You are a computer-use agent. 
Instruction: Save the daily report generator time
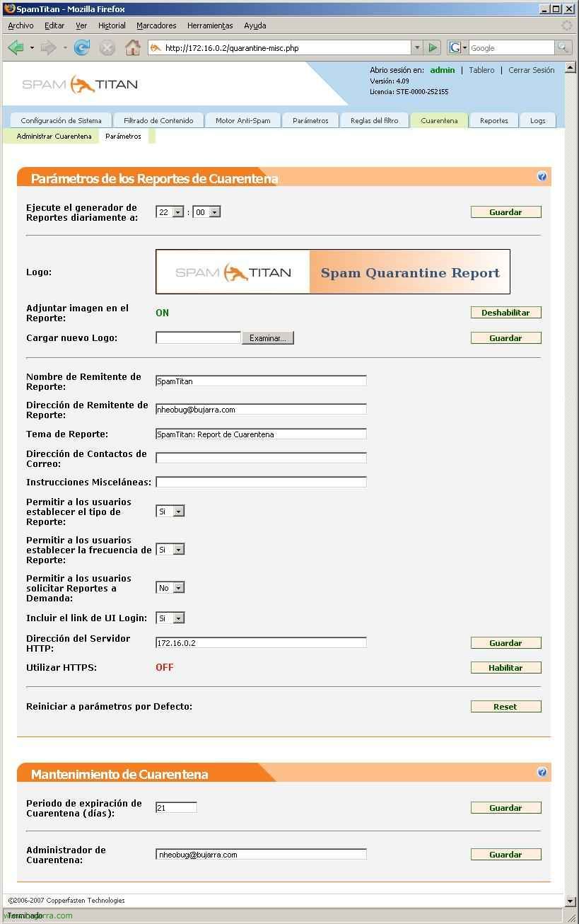coord(506,212)
